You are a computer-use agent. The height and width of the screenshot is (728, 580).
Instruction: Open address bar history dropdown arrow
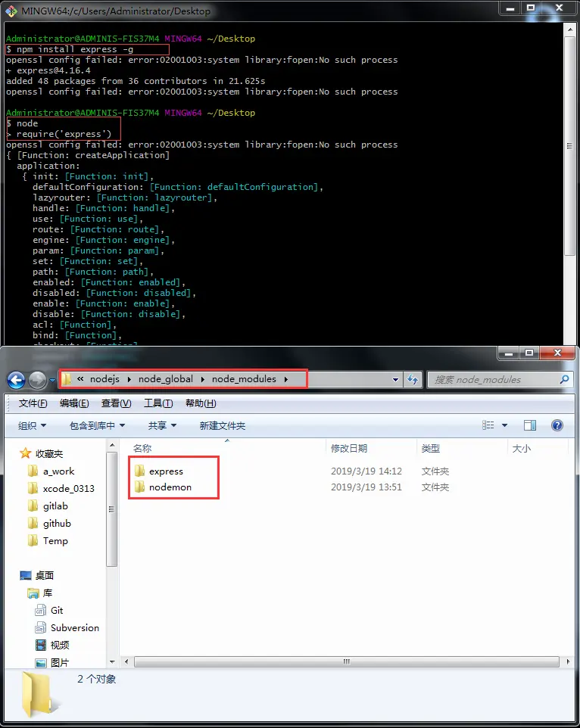tap(395, 379)
